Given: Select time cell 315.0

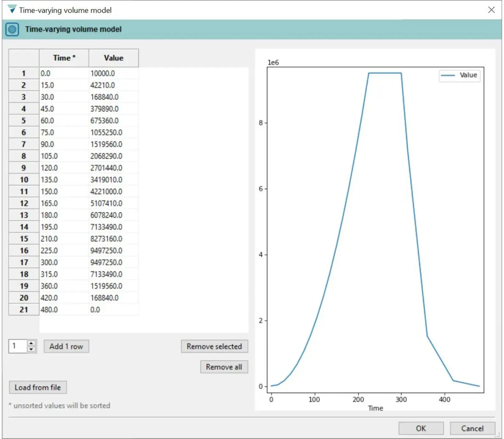Looking at the screenshot, I should tap(64, 274).
